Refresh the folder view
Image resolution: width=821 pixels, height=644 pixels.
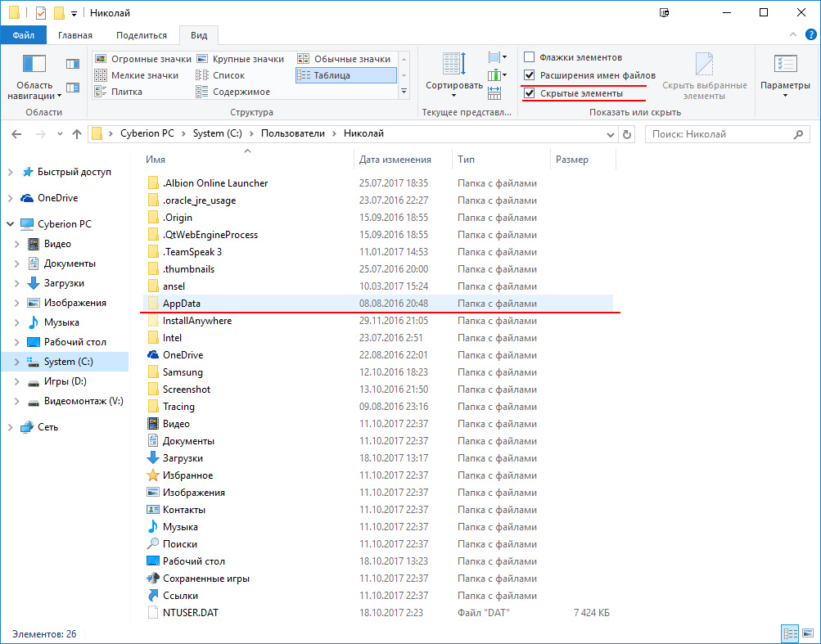tap(627, 134)
